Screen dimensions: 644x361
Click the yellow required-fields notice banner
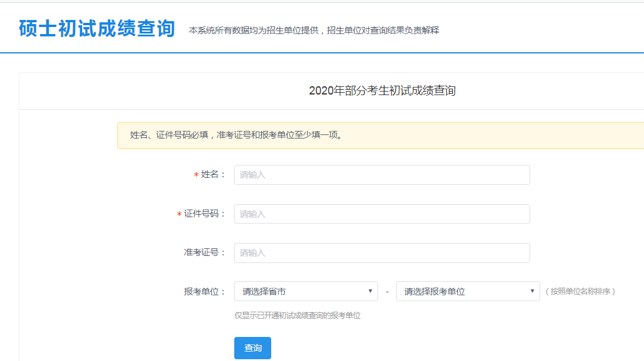[x=381, y=135]
